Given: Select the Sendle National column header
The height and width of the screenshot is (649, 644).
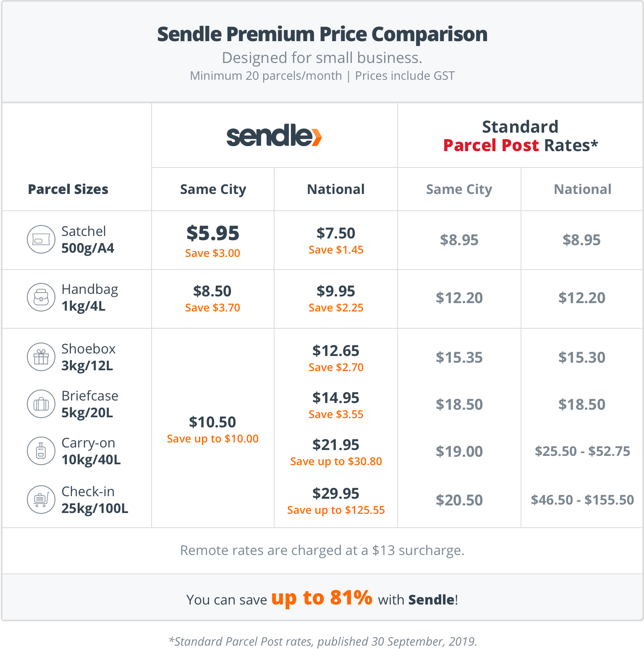Looking at the screenshot, I should pyautogui.click(x=336, y=189).
